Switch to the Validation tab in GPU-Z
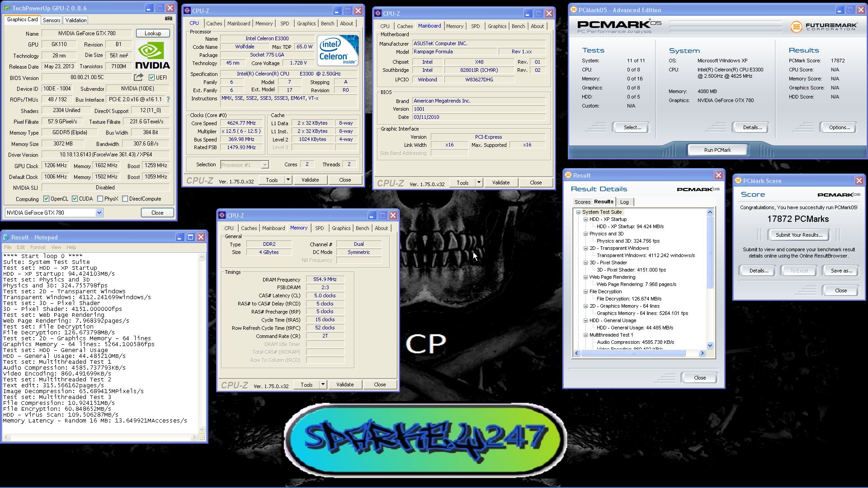This screenshot has height=488, width=868. click(75, 20)
